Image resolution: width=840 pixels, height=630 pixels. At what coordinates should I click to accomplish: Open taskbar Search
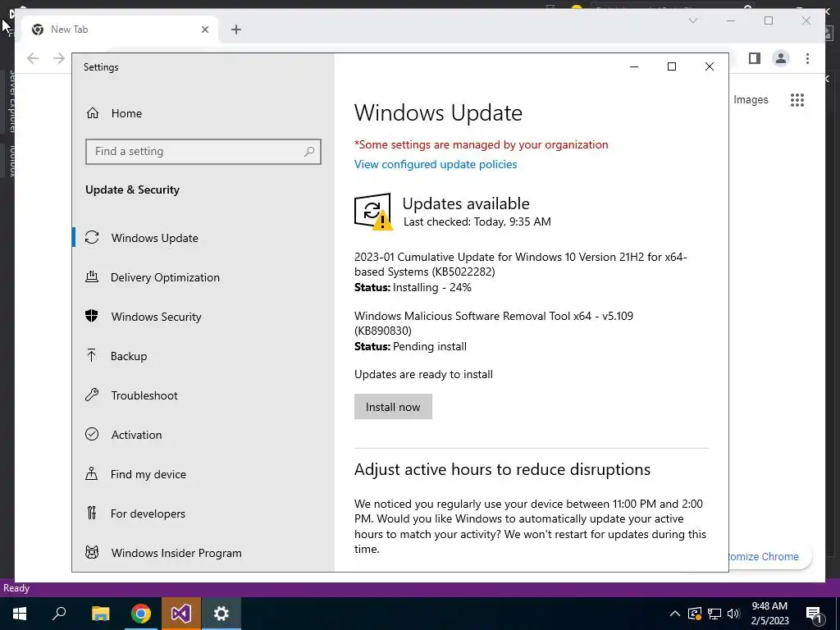(x=59, y=614)
